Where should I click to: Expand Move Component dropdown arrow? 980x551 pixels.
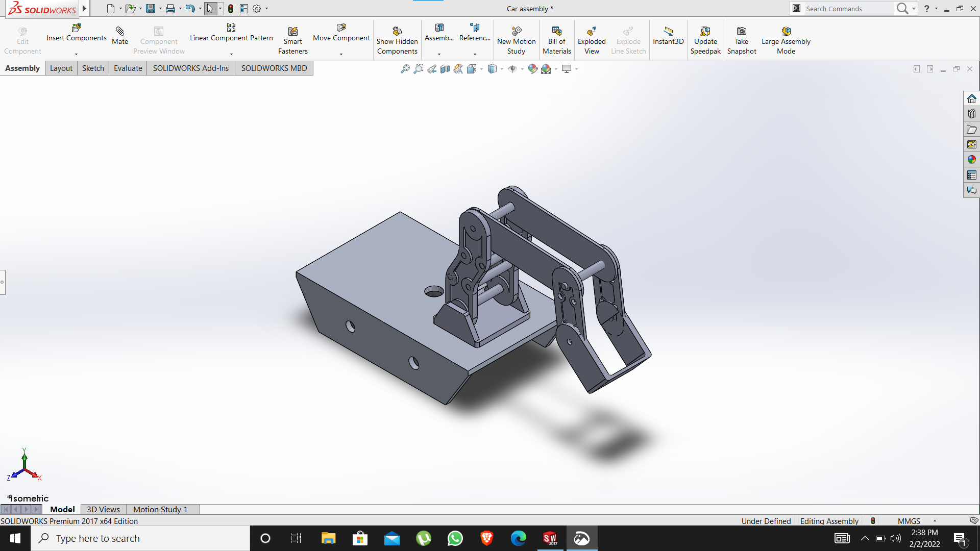[341, 54]
